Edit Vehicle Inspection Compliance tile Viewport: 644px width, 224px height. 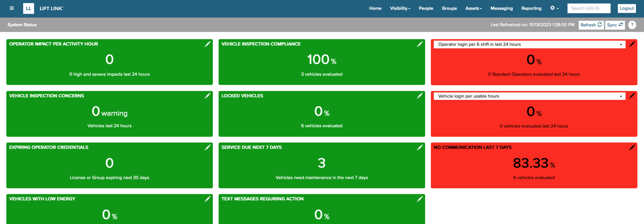click(420, 44)
